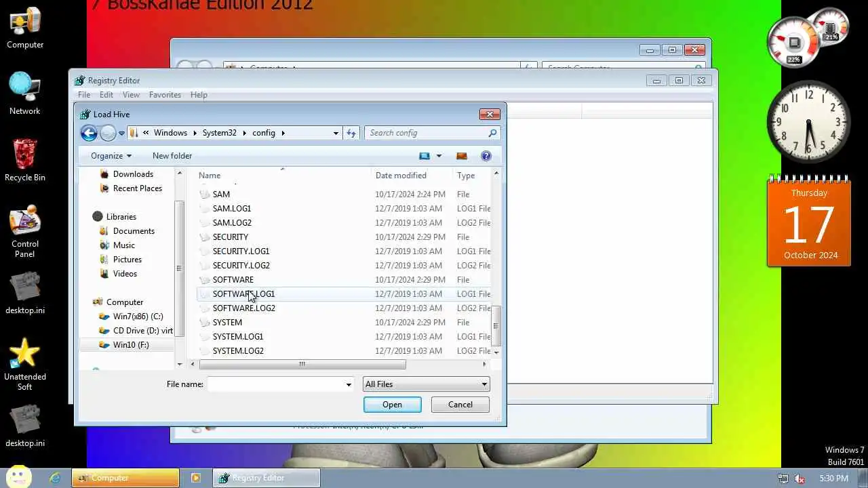Viewport: 868px width, 488px height.
Task: Click the Open button
Action: pyautogui.click(x=392, y=405)
